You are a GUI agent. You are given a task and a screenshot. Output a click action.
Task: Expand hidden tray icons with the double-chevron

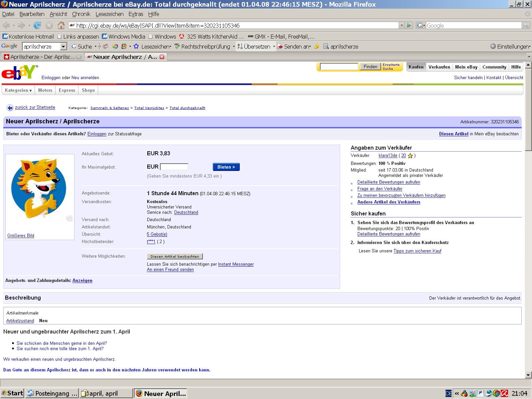[457, 393]
